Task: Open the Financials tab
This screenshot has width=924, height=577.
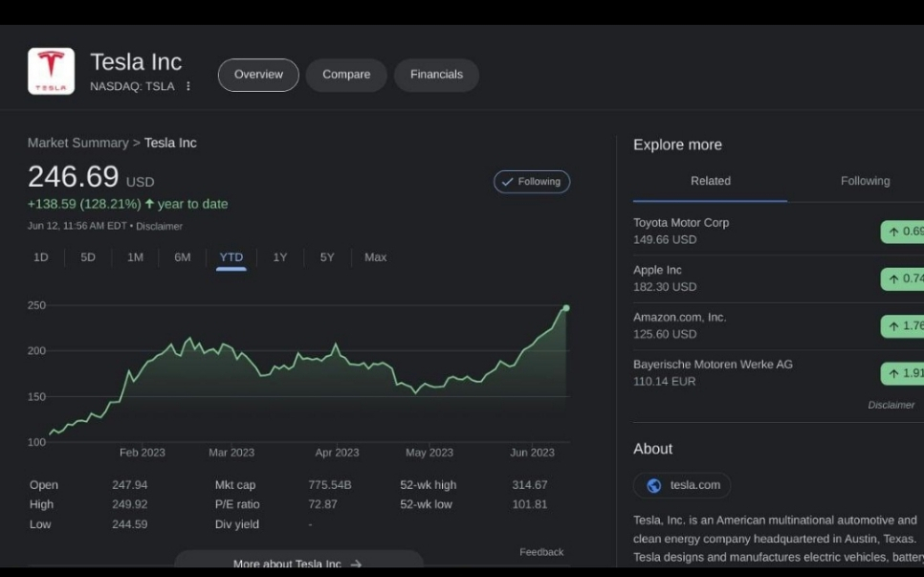Action: (x=436, y=75)
